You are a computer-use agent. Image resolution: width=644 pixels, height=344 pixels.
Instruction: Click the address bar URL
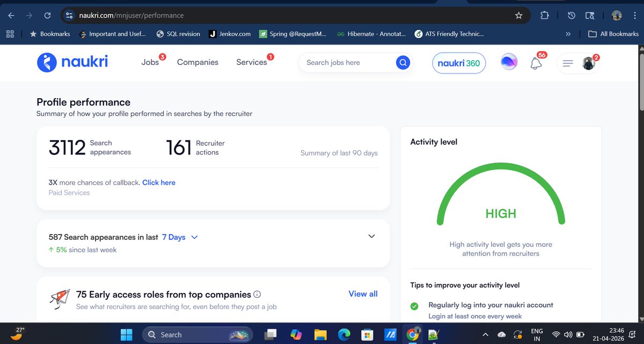point(132,16)
